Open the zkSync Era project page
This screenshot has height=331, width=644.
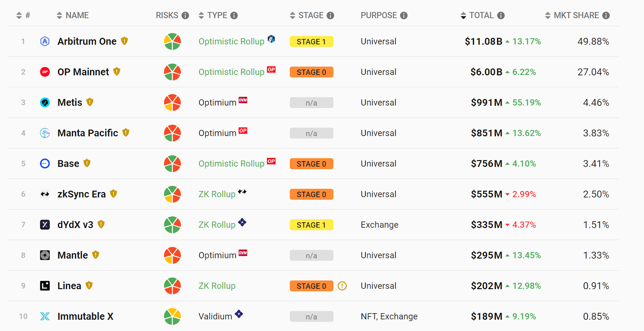click(81, 194)
